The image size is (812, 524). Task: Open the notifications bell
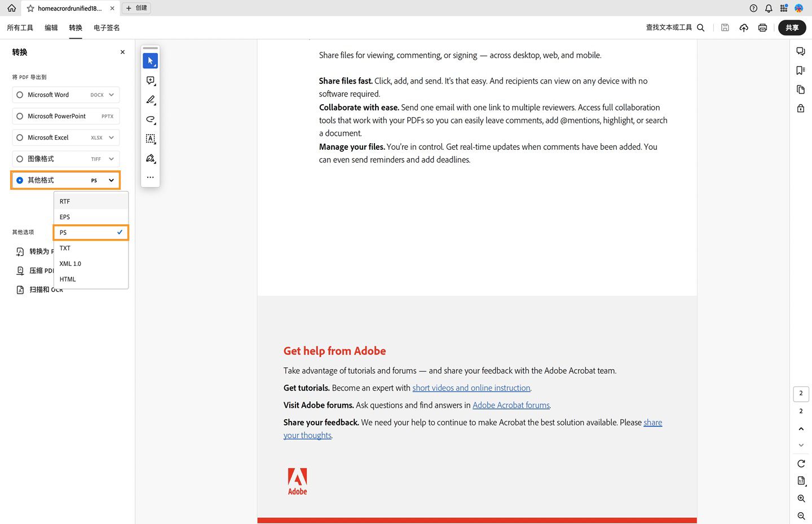coord(769,8)
